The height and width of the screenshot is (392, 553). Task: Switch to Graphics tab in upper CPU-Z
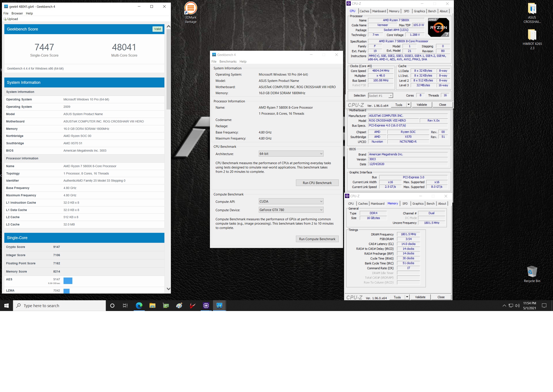point(419,11)
